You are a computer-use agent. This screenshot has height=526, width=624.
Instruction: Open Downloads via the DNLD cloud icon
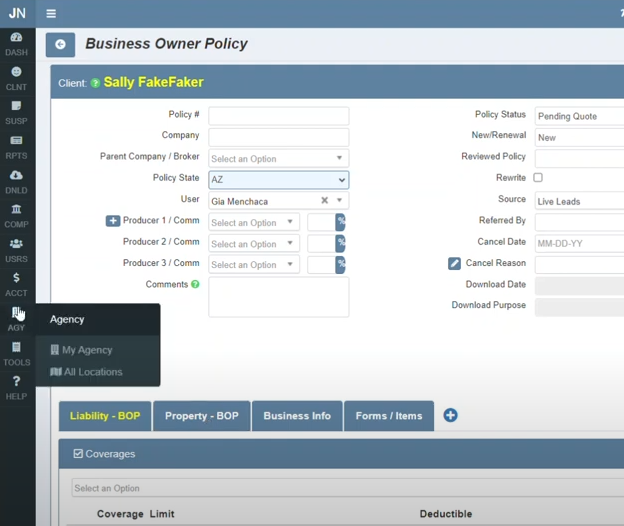click(x=16, y=181)
